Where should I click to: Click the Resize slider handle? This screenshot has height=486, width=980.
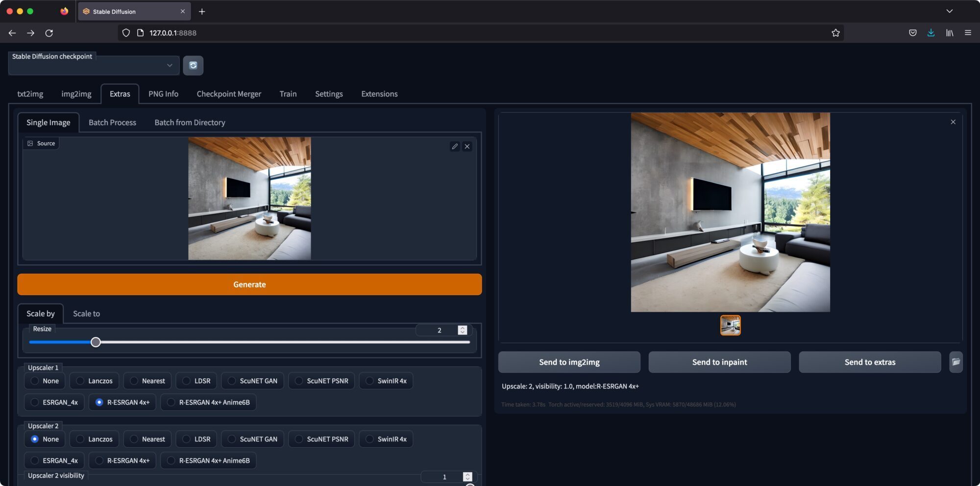(96, 342)
